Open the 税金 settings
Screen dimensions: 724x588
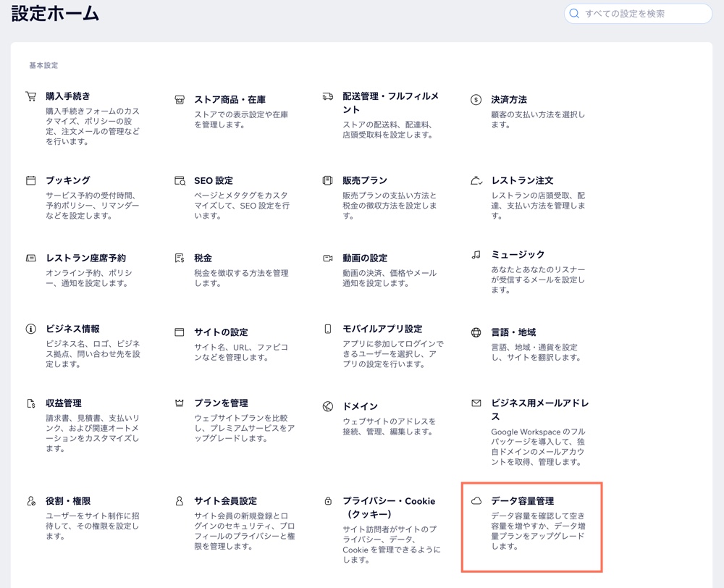pos(203,259)
